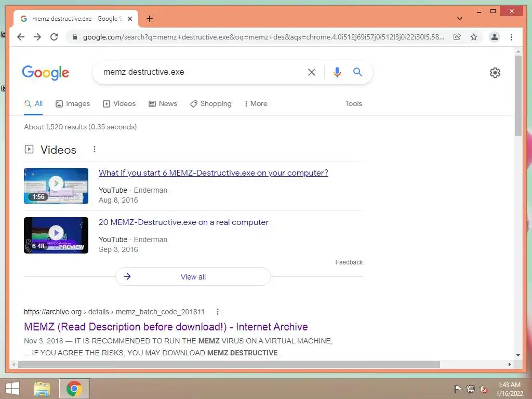Play the 1:56 video thumbnail
This screenshot has height=399, width=532.
[56, 186]
